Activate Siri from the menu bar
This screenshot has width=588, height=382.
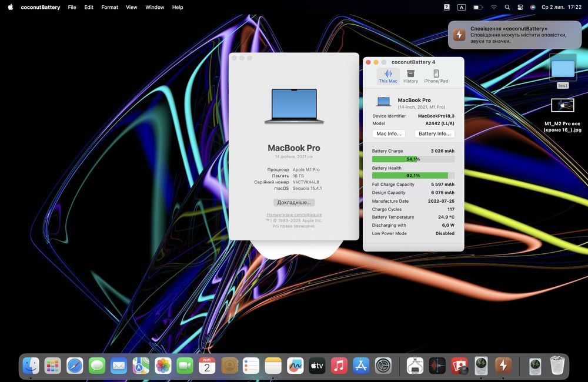click(533, 7)
